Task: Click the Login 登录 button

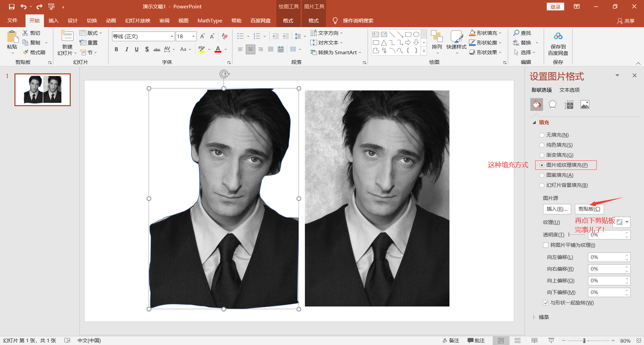Action: pos(555,7)
